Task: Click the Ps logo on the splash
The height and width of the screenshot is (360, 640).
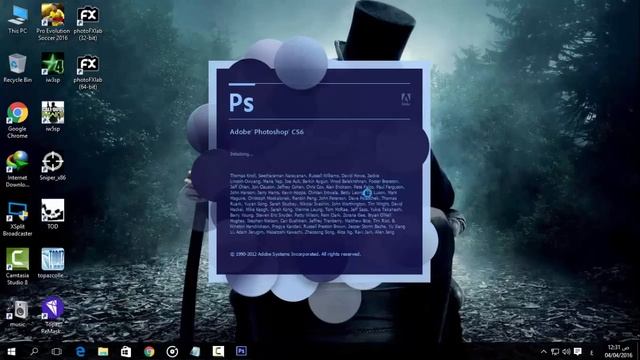Action: point(242,102)
